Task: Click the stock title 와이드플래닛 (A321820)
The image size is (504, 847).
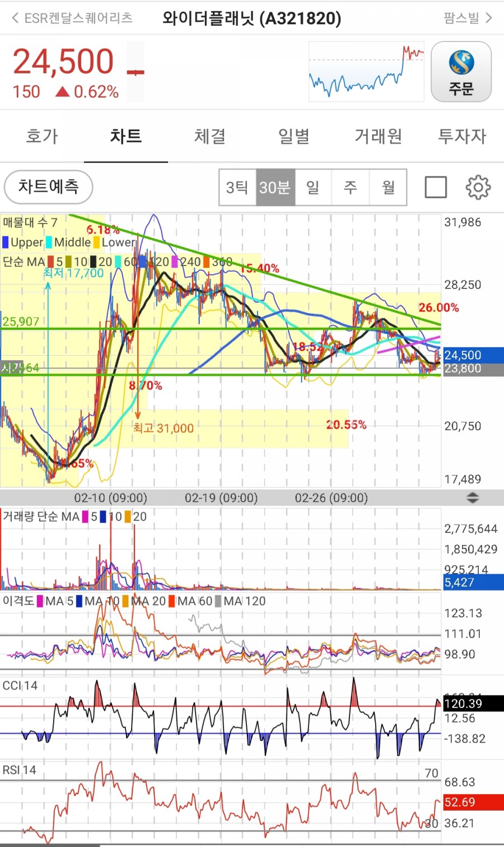Action: pyautogui.click(x=252, y=18)
